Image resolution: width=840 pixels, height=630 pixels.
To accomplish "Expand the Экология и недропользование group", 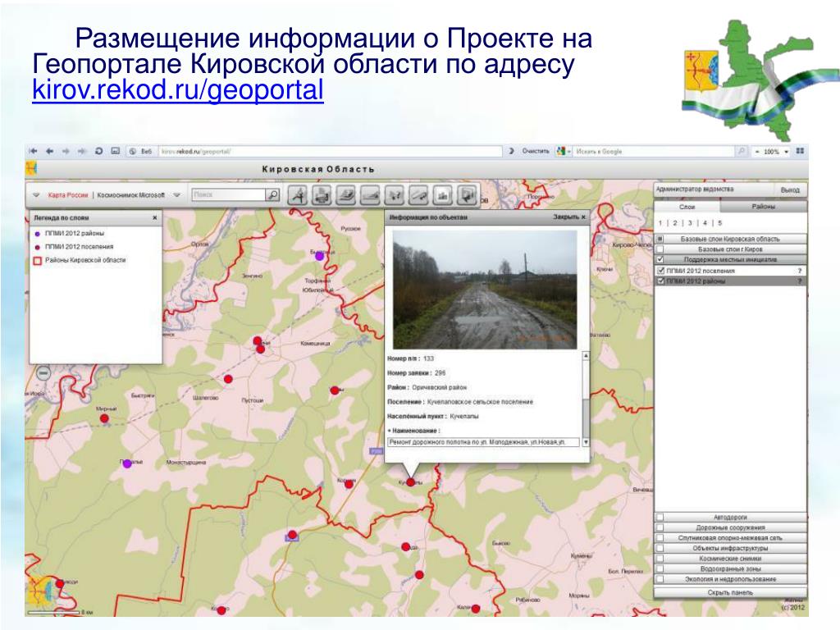I will point(730,579).
